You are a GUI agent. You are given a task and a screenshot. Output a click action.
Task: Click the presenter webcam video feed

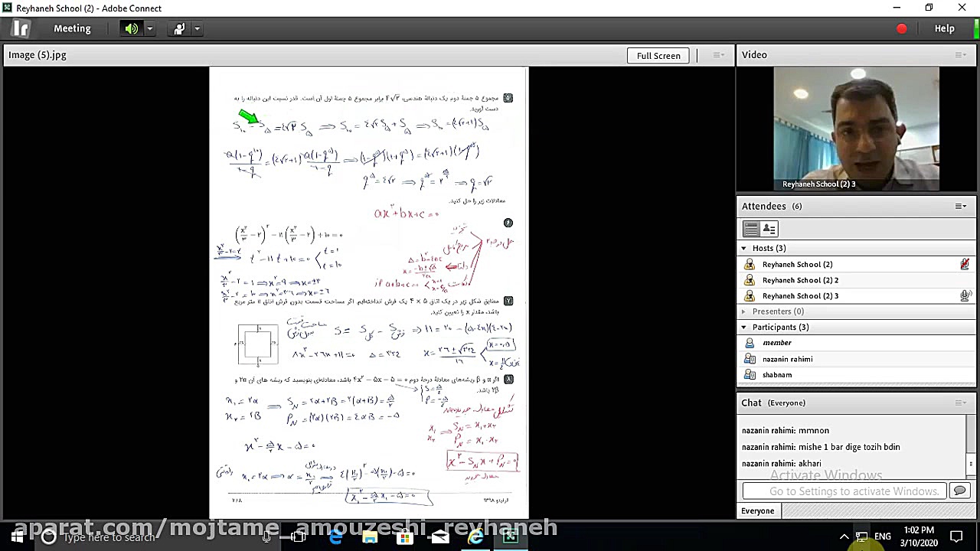pos(856,129)
